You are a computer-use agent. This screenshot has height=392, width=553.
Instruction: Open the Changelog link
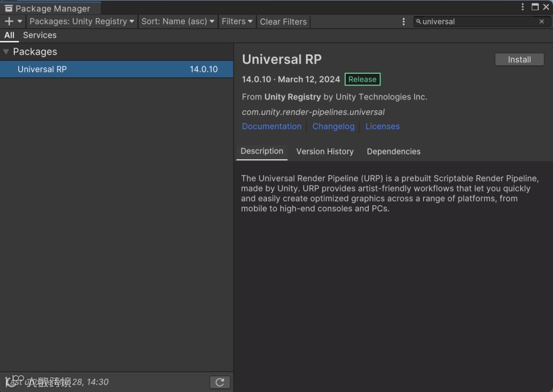[333, 126]
